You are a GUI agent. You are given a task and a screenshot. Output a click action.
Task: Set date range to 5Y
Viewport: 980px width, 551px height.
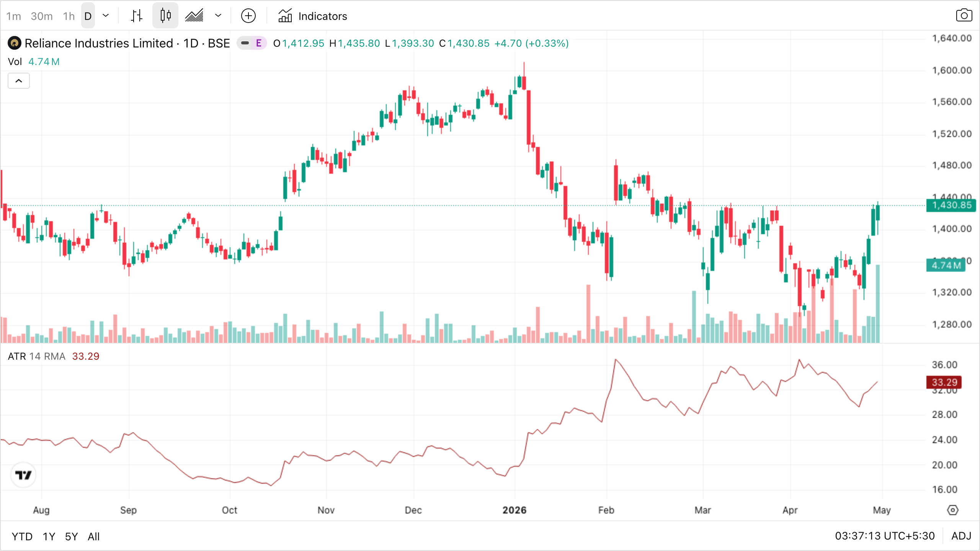(x=71, y=536)
